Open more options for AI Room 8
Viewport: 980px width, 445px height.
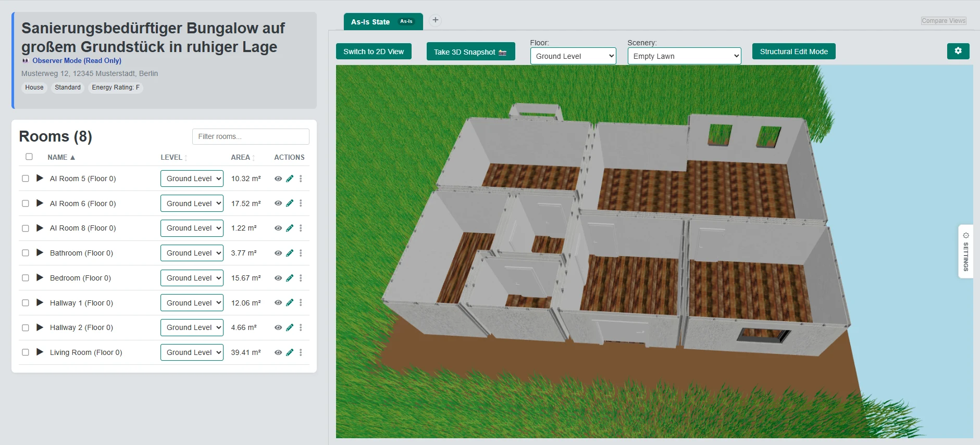(301, 228)
